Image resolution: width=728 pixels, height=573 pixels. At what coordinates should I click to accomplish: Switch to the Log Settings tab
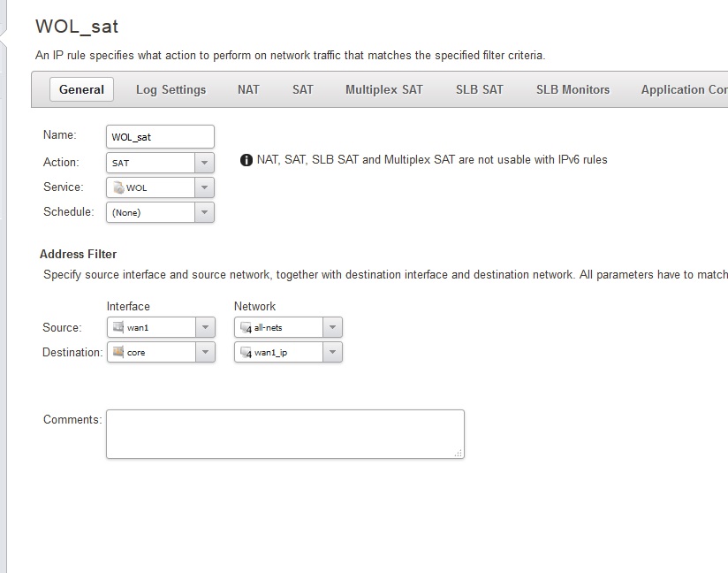171,89
